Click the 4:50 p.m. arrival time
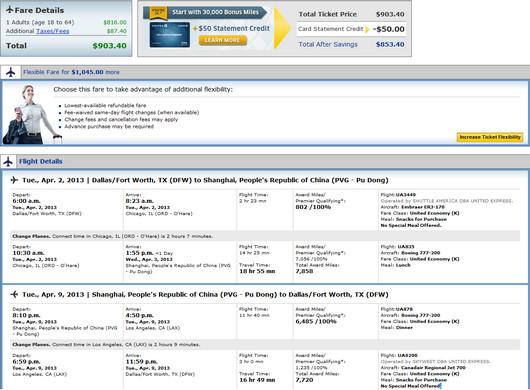This screenshot has width=530, height=390. (x=139, y=315)
